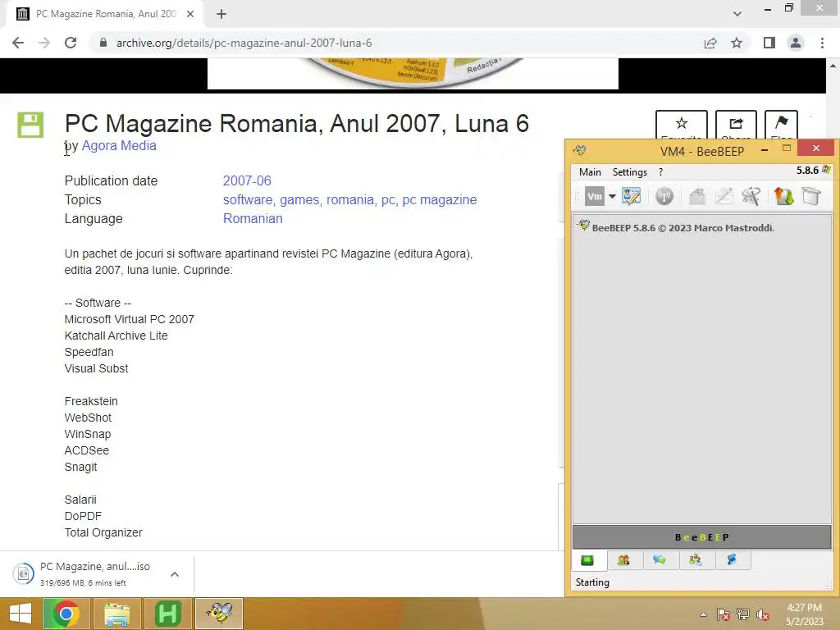
Task: Switch to the groups tab in BeeBEEP
Action: coord(696,560)
